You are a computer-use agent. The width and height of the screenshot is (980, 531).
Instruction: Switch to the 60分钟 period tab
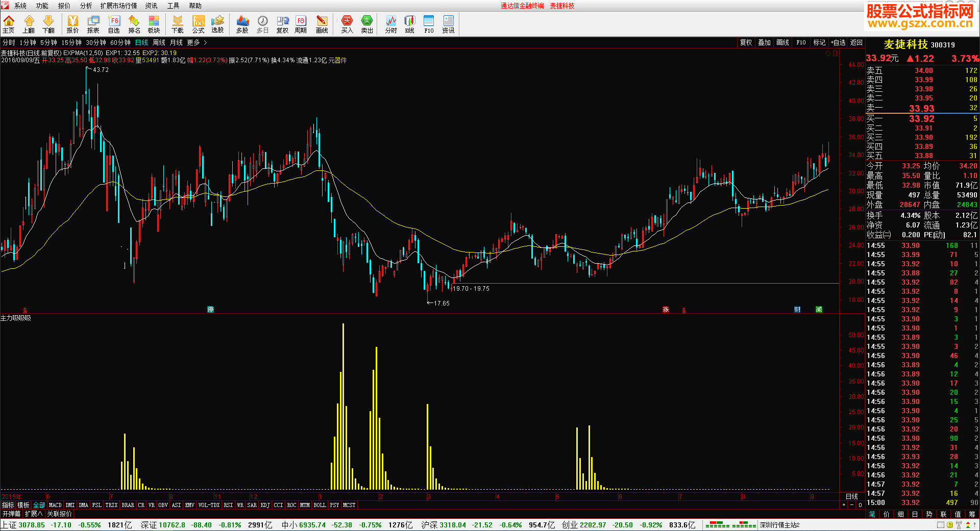coord(120,43)
